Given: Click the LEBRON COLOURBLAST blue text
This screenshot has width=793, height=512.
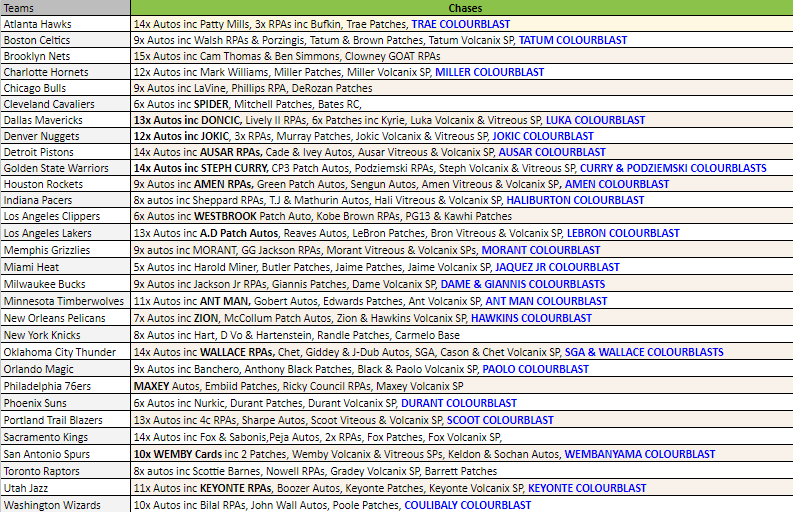Looking at the screenshot, I should pyautogui.click(x=608, y=233).
